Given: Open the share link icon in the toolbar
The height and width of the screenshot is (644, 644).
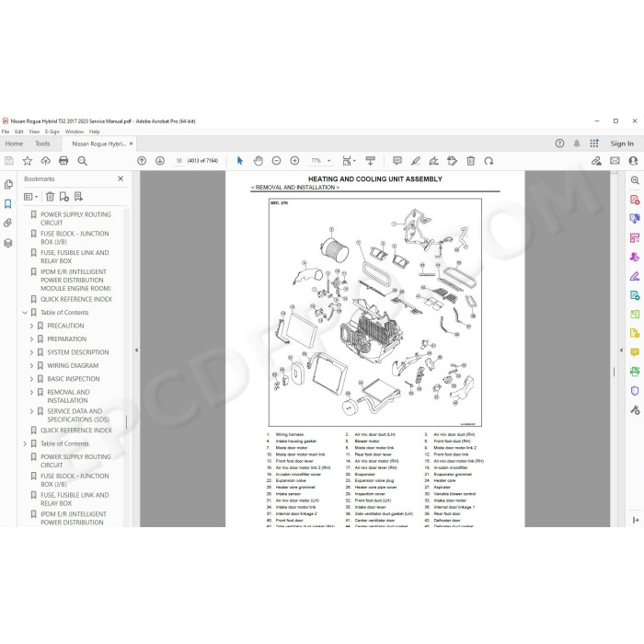Looking at the screenshot, I should (596, 161).
